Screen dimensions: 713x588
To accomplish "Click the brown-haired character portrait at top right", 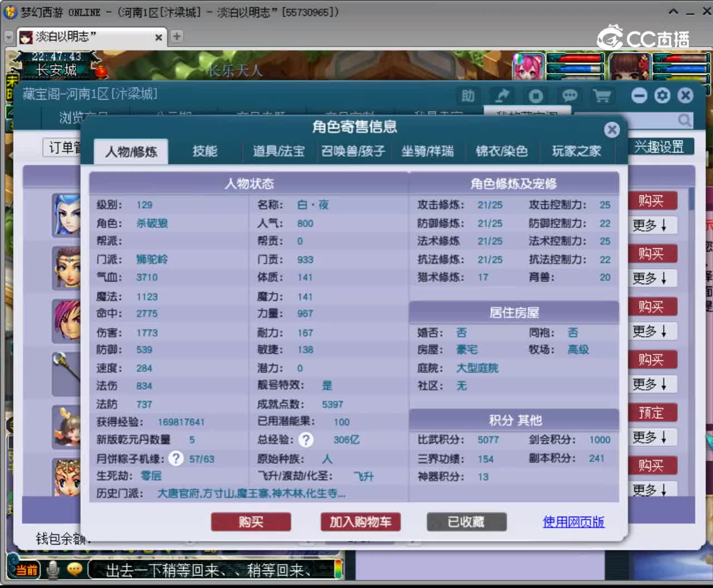I will pos(630,67).
